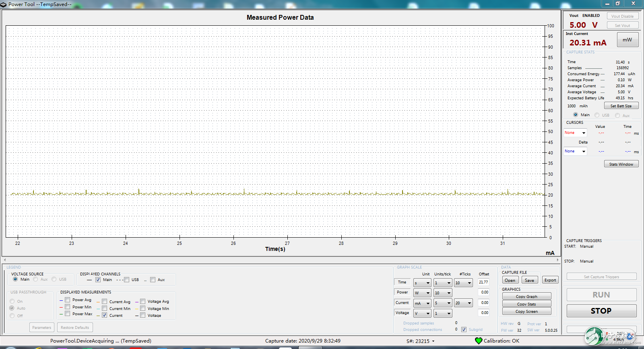Select Main battery source radio in capture stats

pos(576,115)
